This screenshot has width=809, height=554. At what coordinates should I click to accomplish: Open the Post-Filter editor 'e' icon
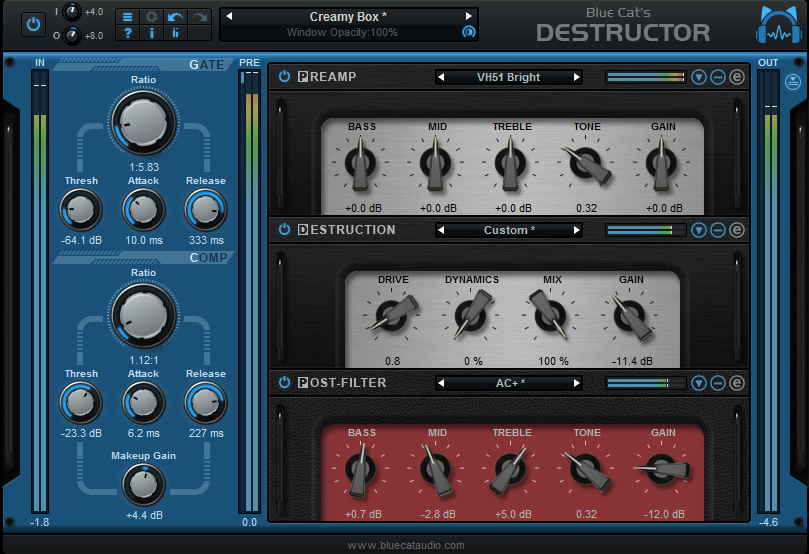tap(737, 383)
